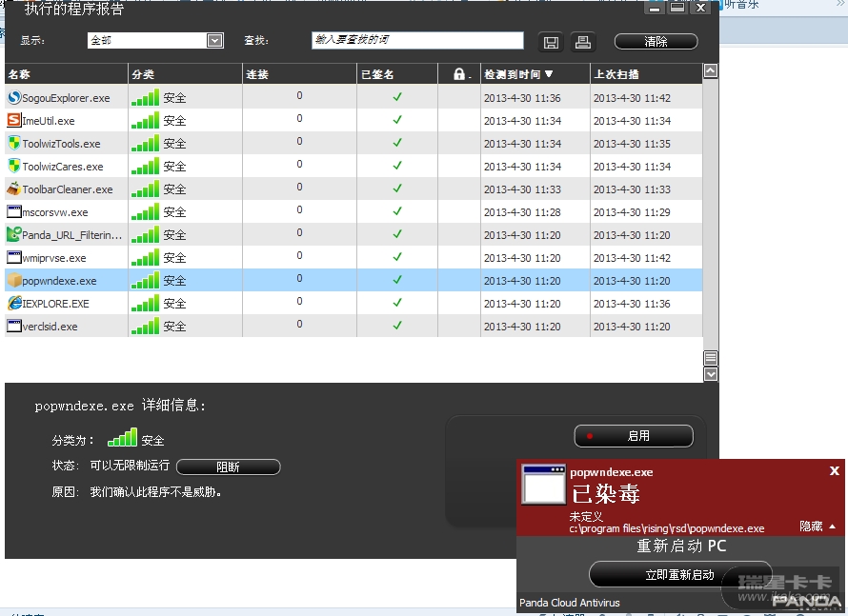This screenshot has width=848, height=616.
Task: Click the 阻断 block button
Action: click(229, 467)
